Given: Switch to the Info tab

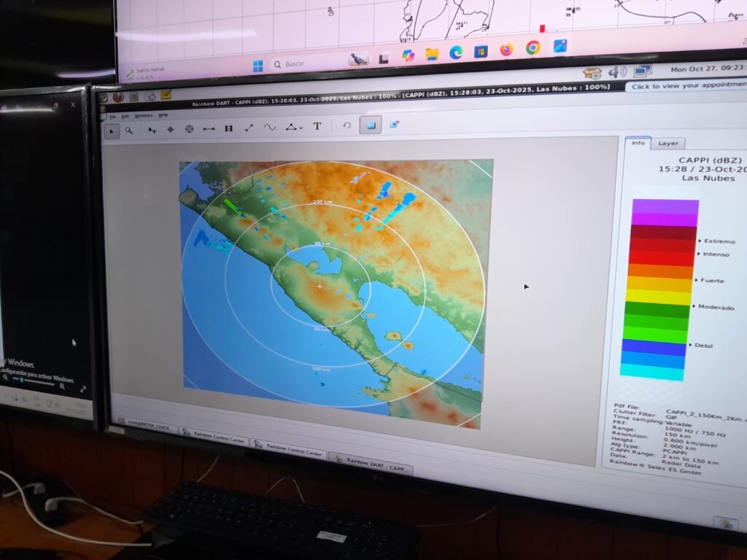Looking at the screenshot, I should coord(638,142).
